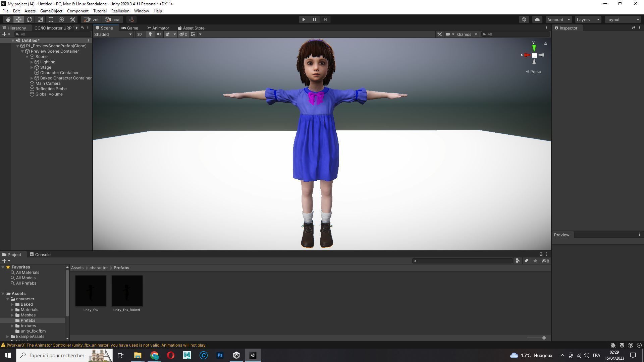Switch to the Animator tab
The image size is (644, 362).
tap(158, 28)
